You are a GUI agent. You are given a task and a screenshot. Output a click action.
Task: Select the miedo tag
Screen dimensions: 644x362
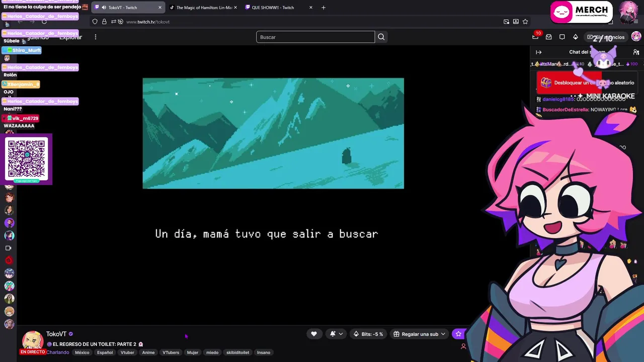pos(212,352)
